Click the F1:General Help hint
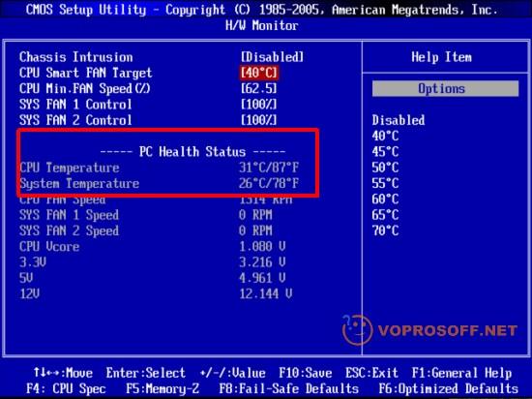Image resolution: width=532 pixels, height=399 pixels. point(461,373)
